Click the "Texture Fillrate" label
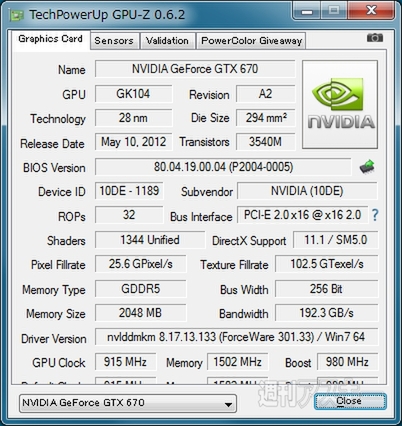Viewport: 402px width, 426px height. [234, 265]
